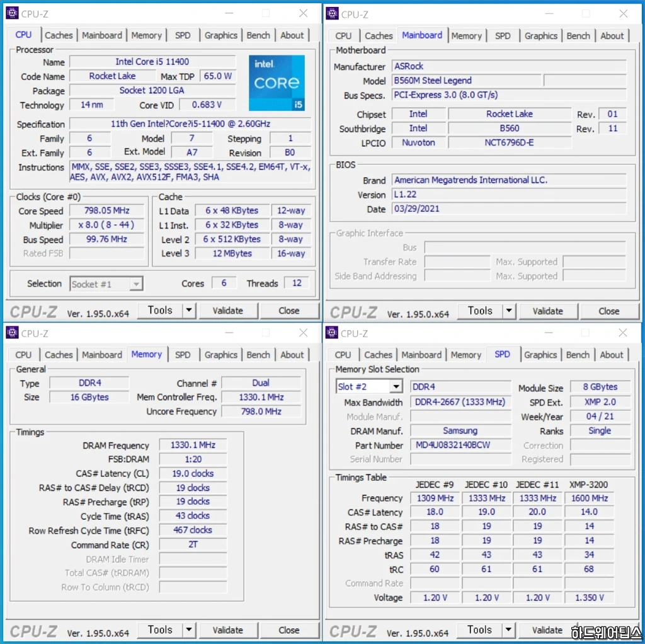Image resolution: width=645 pixels, height=644 pixels.
Task: Open Mainboard tab in SPD window
Action: pyautogui.click(x=421, y=355)
